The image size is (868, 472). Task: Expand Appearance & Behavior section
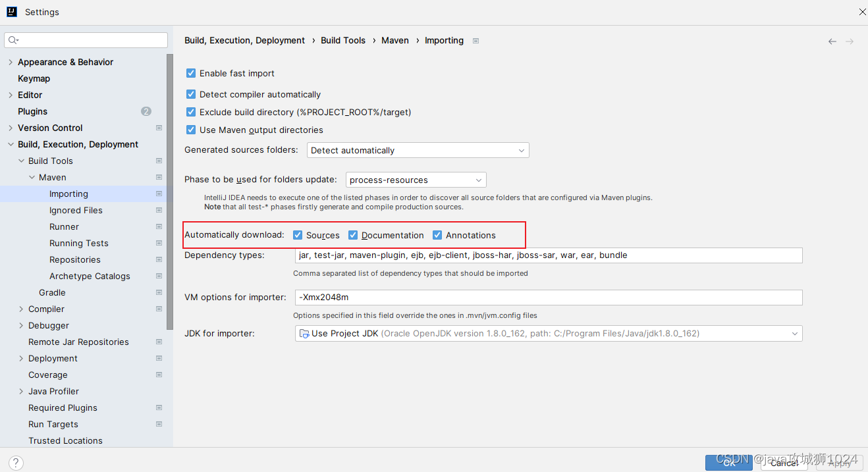pos(11,62)
